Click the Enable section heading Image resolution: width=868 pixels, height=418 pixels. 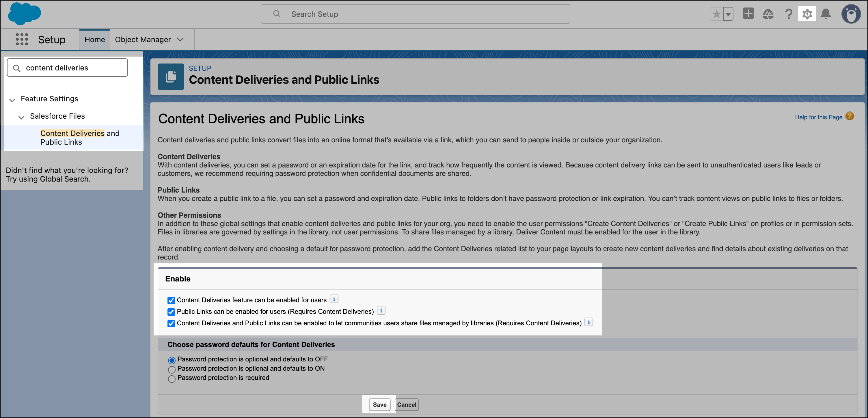[x=178, y=279]
